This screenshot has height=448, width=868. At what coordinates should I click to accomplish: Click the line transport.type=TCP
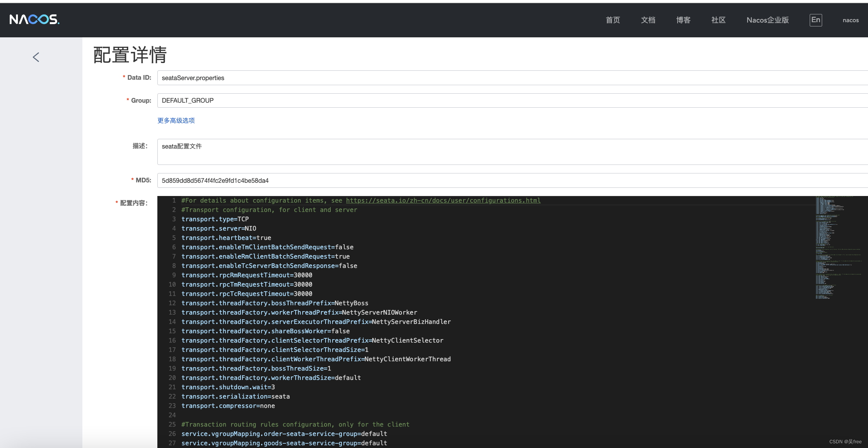coord(215,219)
